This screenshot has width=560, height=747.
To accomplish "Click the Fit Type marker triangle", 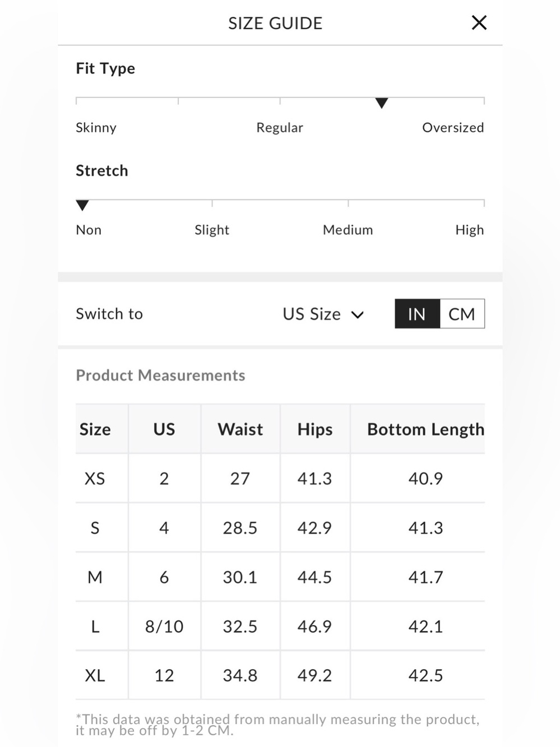I will [382, 103].
